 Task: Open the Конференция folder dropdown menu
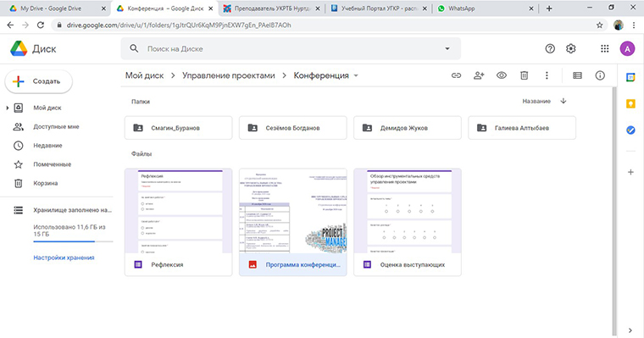click(356, 75)
